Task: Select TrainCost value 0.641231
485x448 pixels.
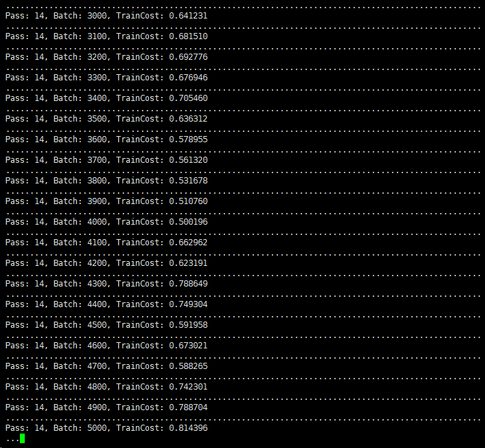Action: pos(188,16)
